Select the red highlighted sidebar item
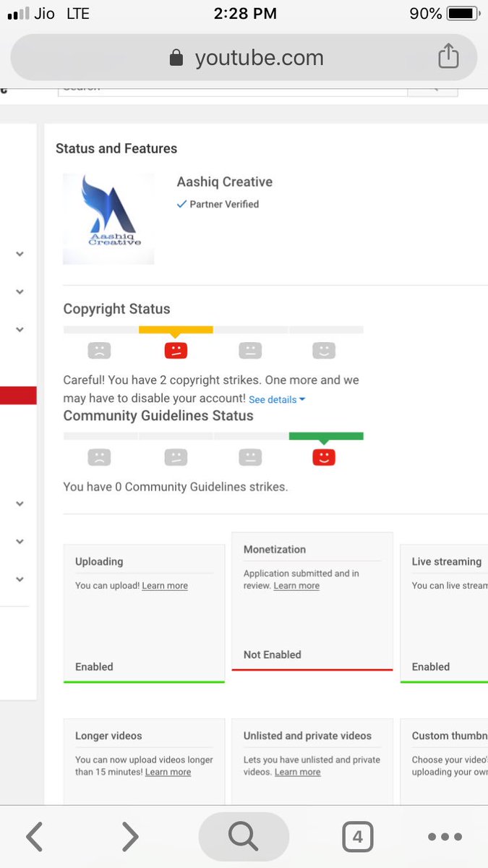The image size is (488, 868). tap(18, 395)
